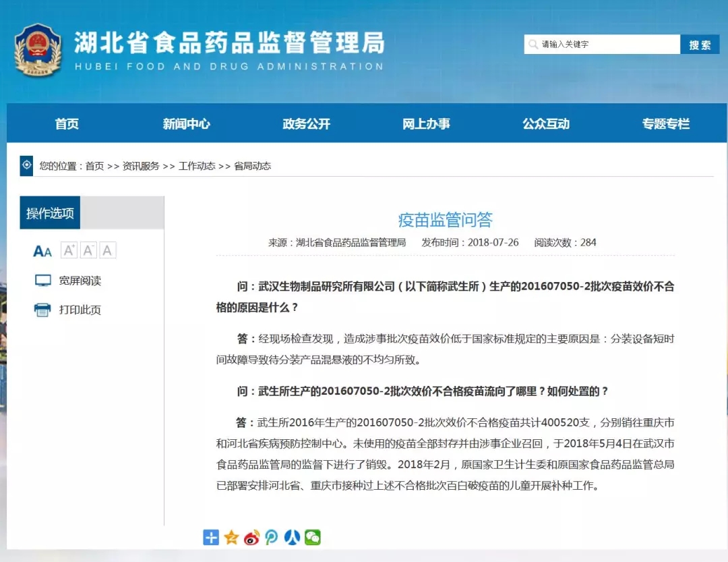Click the Hubei FDA national emblem logo

(x=38, y=50)
